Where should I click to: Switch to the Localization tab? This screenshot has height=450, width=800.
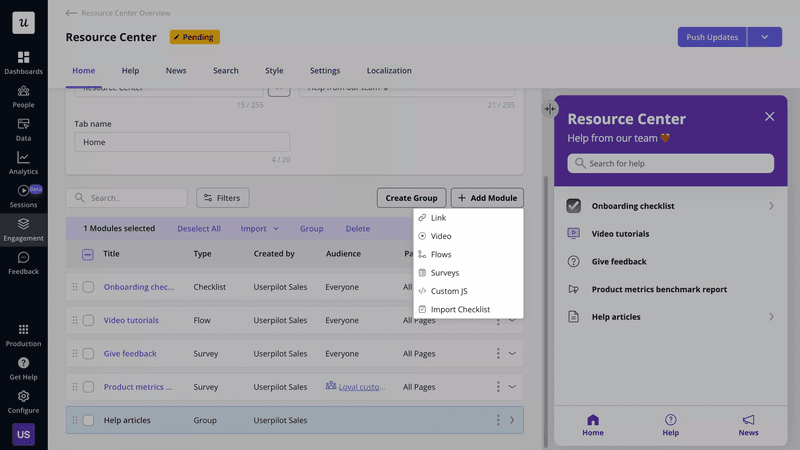click(x=390, y=71)
